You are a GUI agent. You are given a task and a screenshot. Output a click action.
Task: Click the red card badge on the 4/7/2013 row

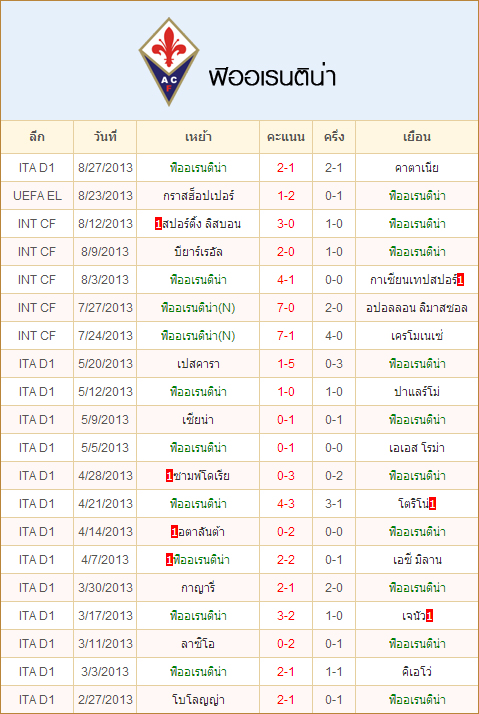click(169, 560)
